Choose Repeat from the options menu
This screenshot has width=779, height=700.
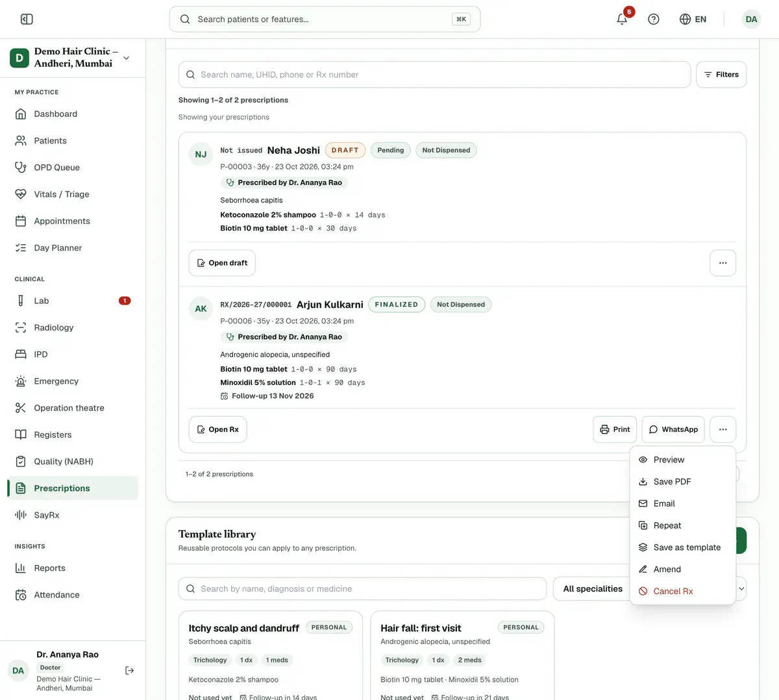[682, 525]
